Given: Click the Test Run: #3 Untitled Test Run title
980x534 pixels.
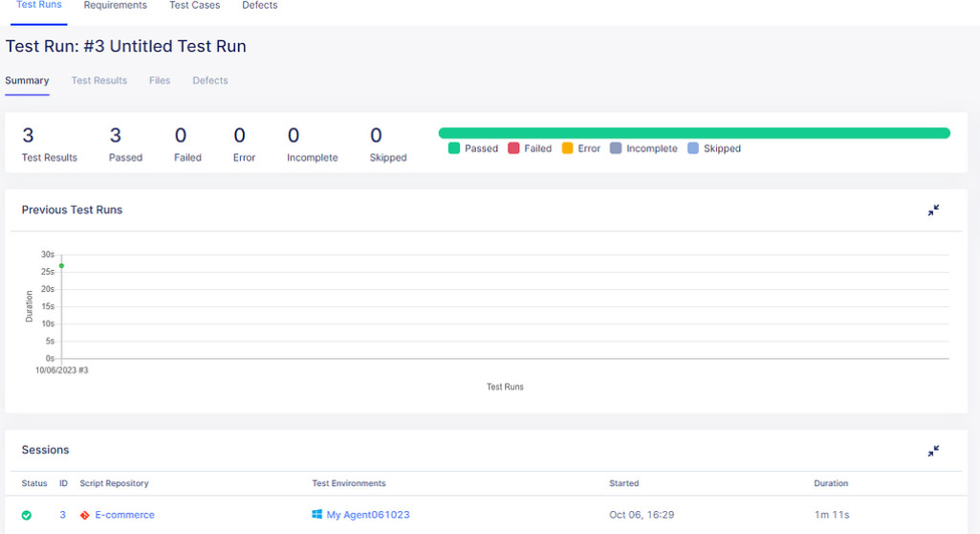Looking at the screenshot, I should tap(125, 46).
